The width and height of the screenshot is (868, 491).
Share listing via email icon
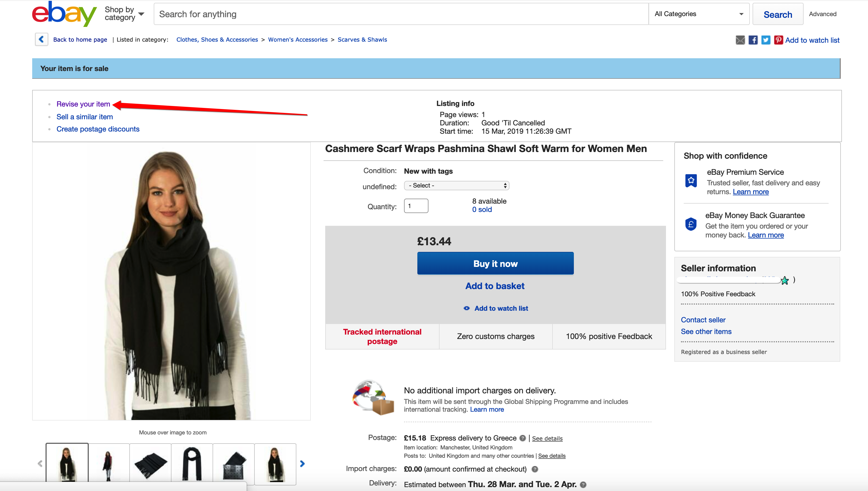[x=740, y=40]
